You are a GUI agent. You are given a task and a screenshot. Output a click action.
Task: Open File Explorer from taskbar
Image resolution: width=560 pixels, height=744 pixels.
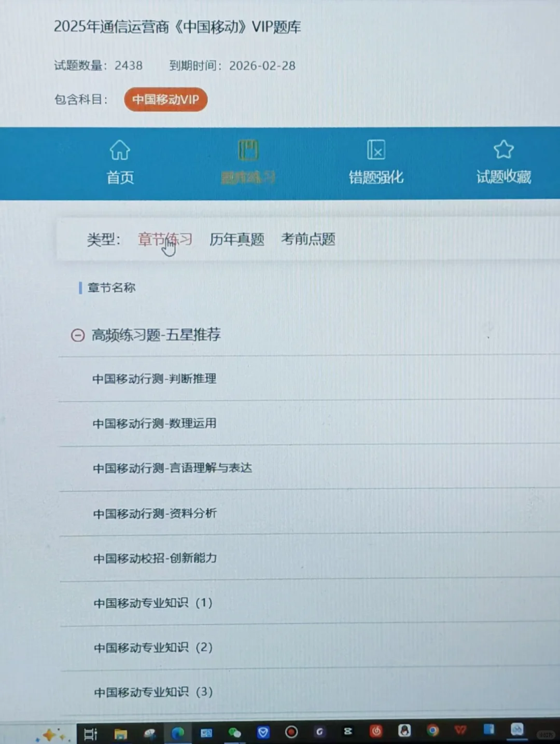click(x=121, y=733)
